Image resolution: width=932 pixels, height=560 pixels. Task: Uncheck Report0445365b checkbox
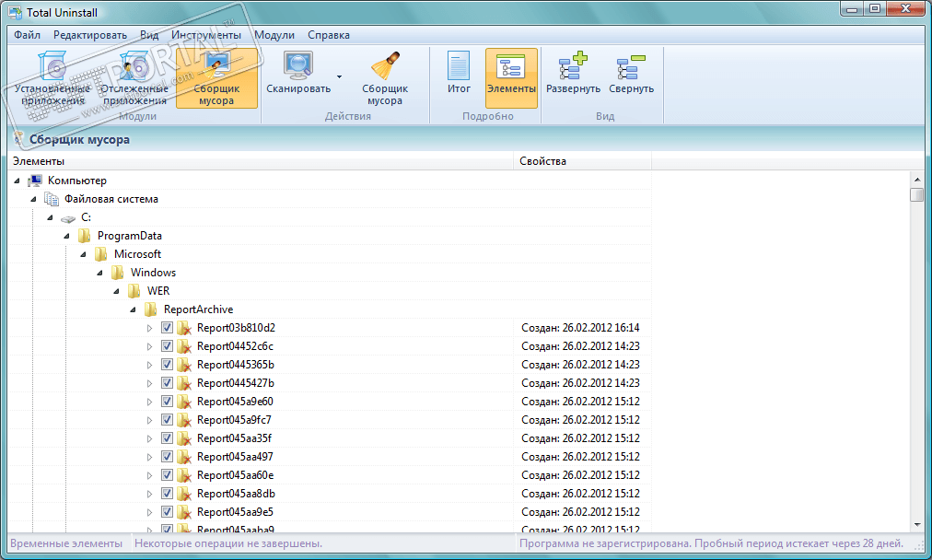[x=167, y=365]
